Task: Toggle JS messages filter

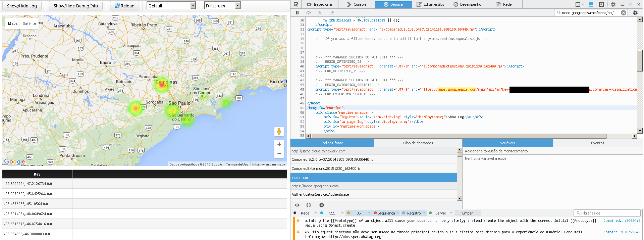Action: click(359, 213)
